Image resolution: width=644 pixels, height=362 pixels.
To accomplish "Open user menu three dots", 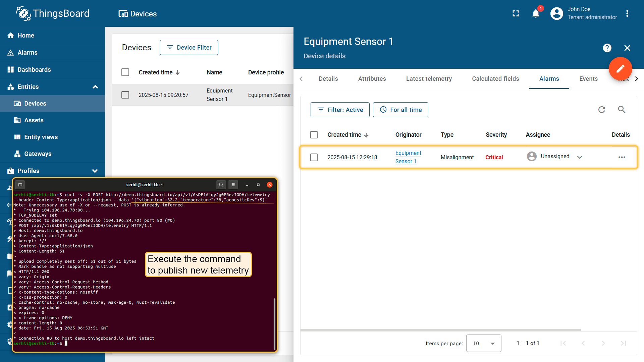I will pyautogui.click(x=627, y=13).
